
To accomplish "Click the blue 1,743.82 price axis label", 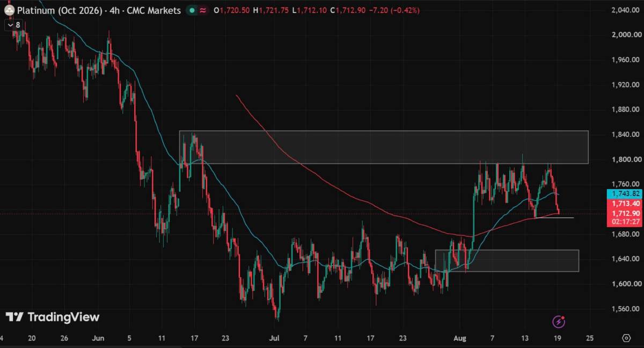I will point(624,193).
